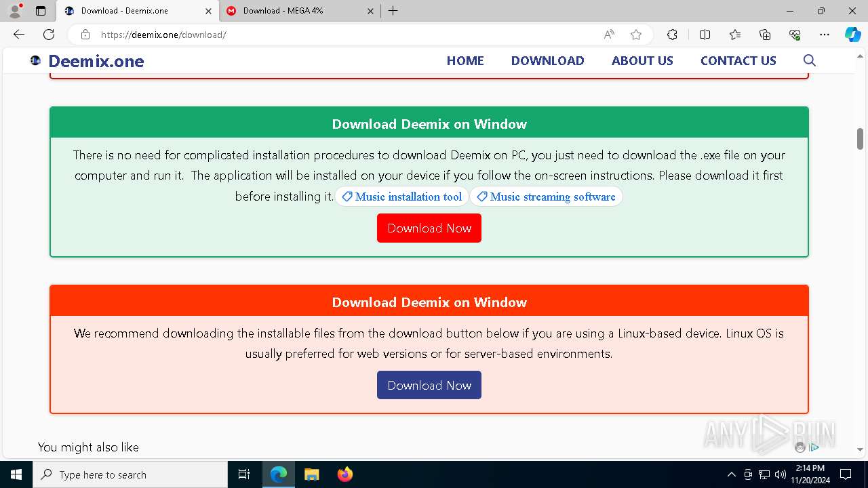Open a new browser tab
Screen dimensions: 868x488
tap(393, 11)
